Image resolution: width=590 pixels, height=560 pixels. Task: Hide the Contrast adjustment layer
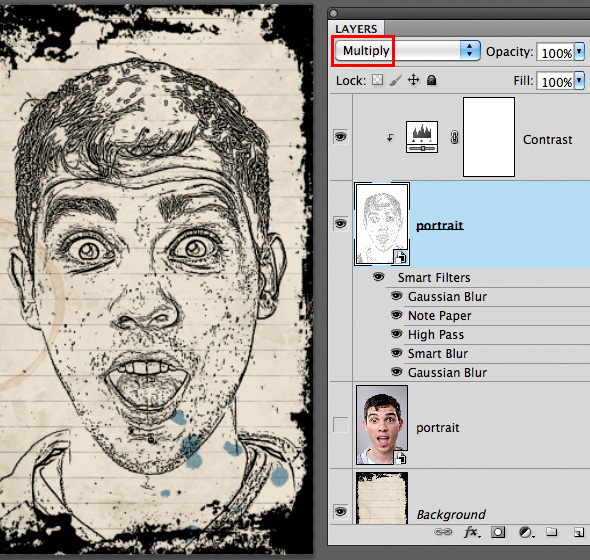[341, 137]
